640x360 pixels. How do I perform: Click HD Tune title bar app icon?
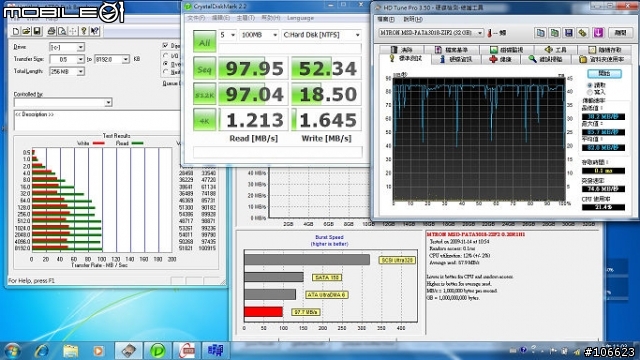click(x=378, y=7)
